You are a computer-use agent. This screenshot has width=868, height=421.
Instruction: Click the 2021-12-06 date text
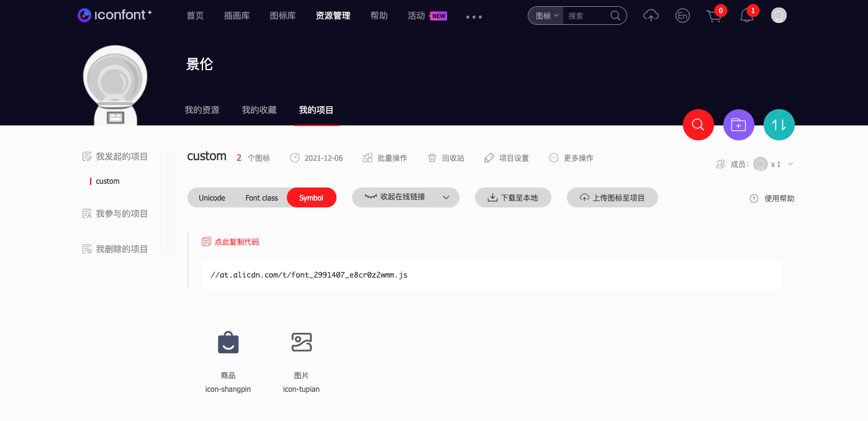point(323,158)
